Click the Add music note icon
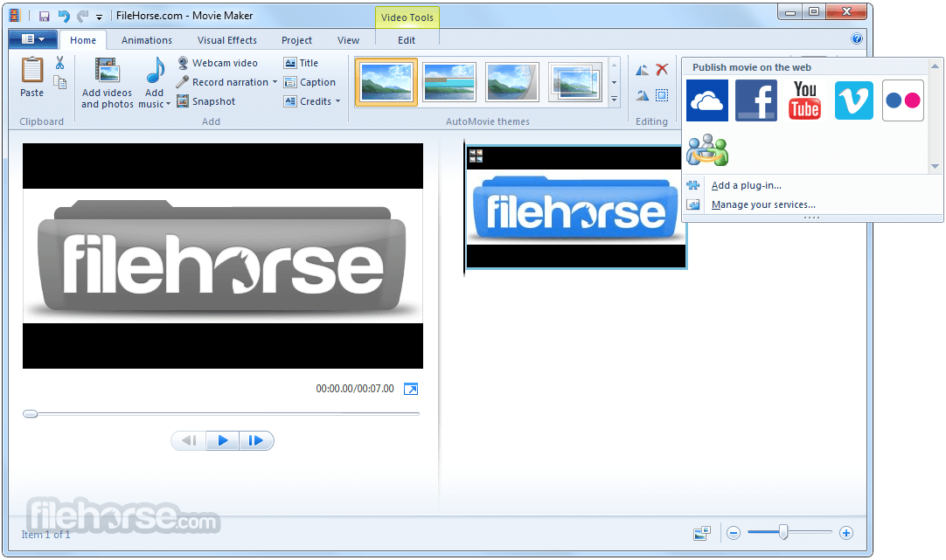The image size is (946, 560). pyautogui.click(x=156, y=71)
